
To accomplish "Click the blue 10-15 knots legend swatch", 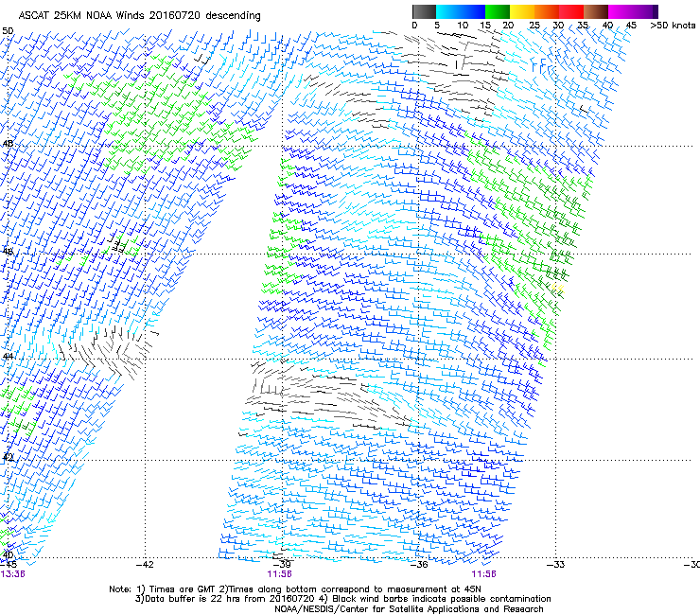I will 473,11.
